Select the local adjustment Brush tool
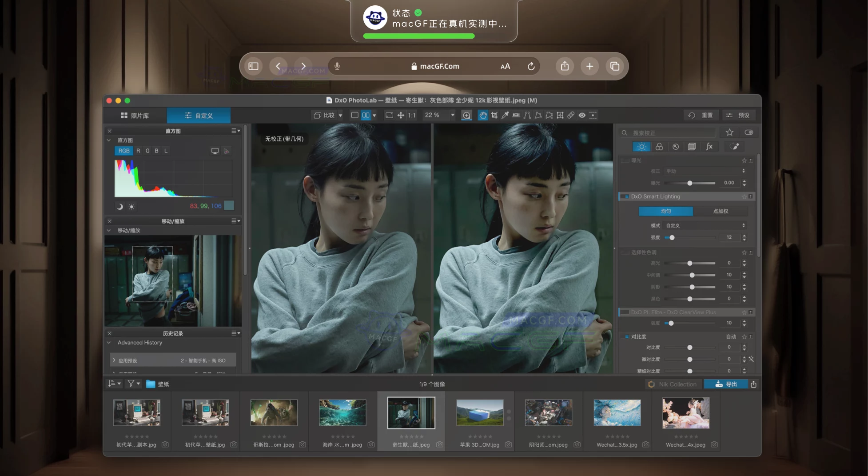Viewport: 868px width, 476px height. pos(734,146)
